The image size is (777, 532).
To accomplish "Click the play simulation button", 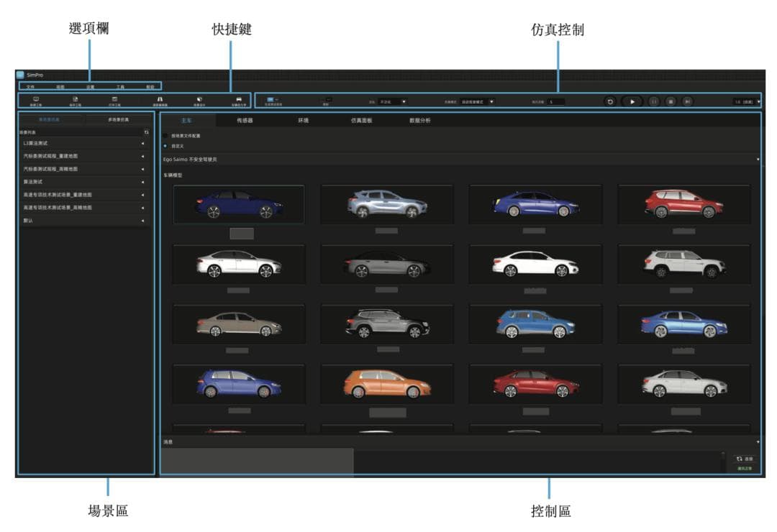I will click(x=632, y=102).
